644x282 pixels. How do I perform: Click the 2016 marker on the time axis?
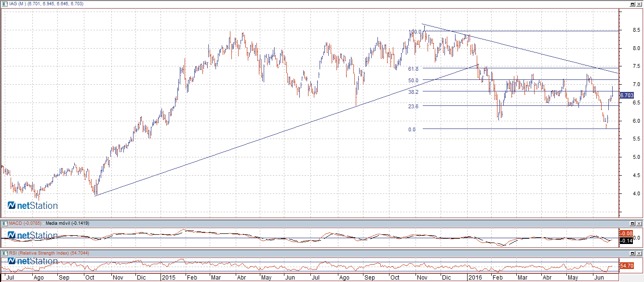475,278
